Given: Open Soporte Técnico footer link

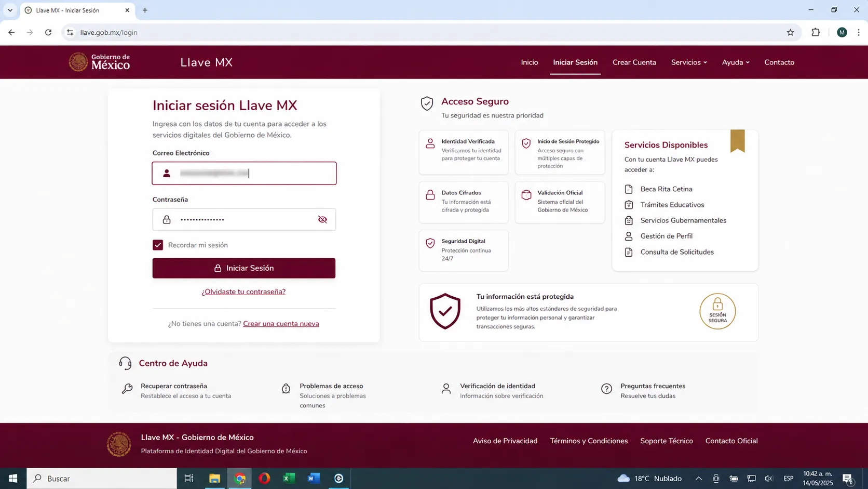Looking at the screenshot, I should [x=667, y=441].
